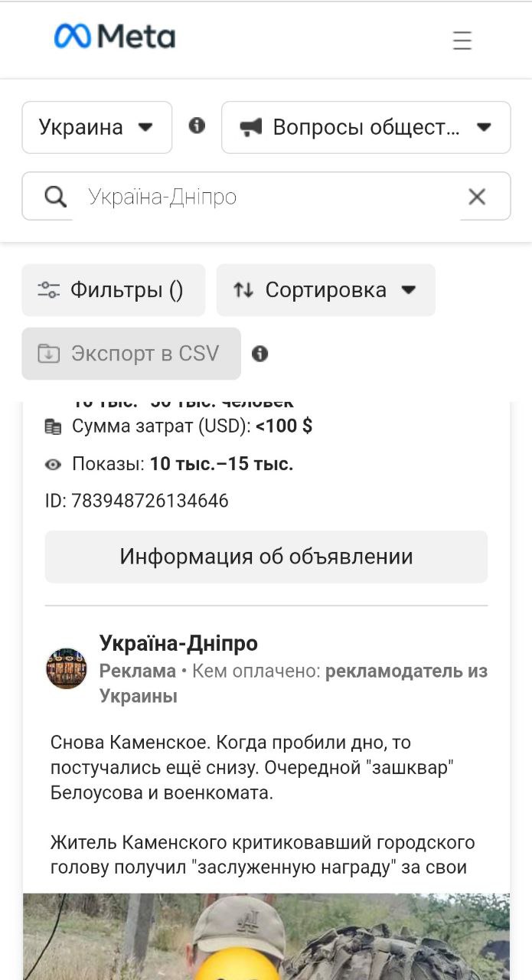Click info icon next to Экспорт в CSV
This screenshot has height=980, width=532.
pos(260,354)
